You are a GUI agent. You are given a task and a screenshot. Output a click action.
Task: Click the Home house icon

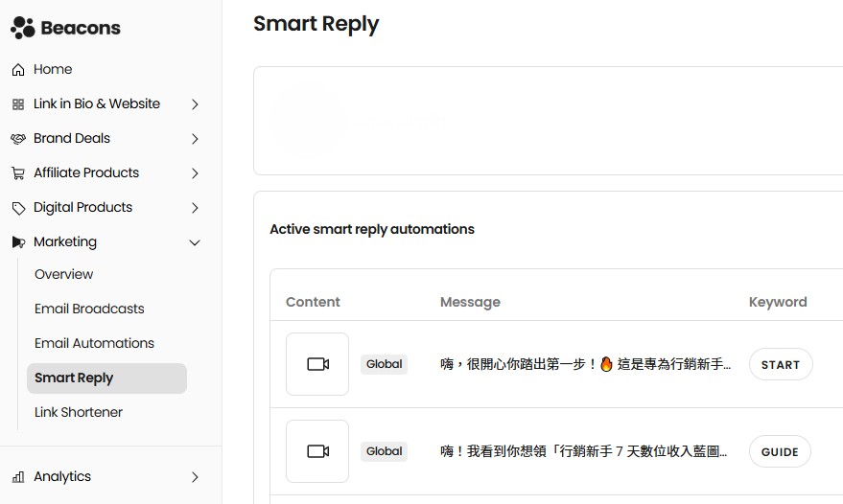click(18, 70)
